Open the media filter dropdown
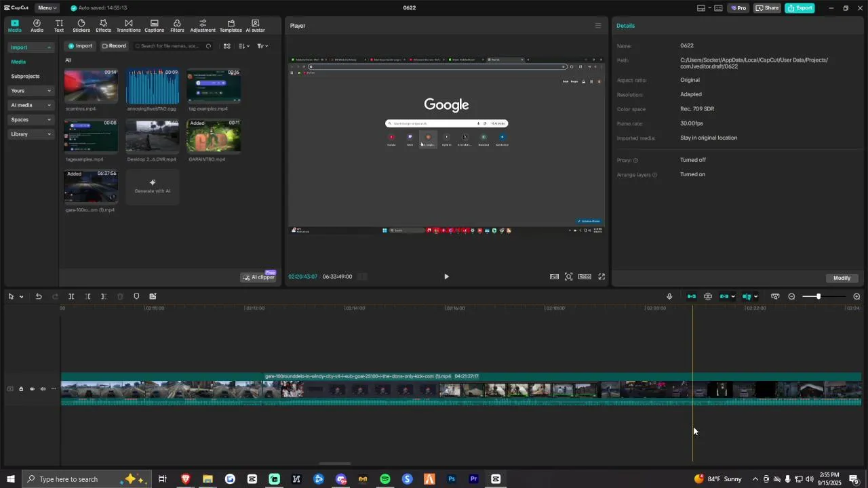This screenshot has width=868, height=488. point(262,46)
